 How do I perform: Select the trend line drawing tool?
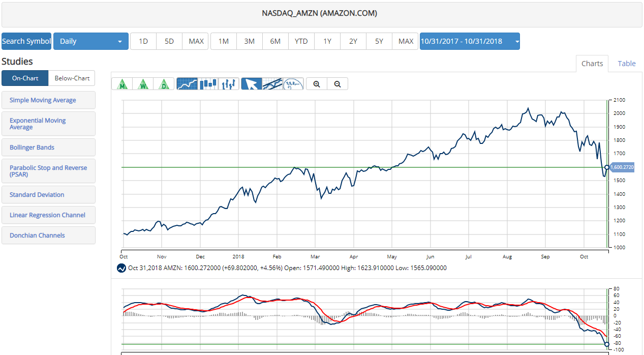[x=272, y=84]
